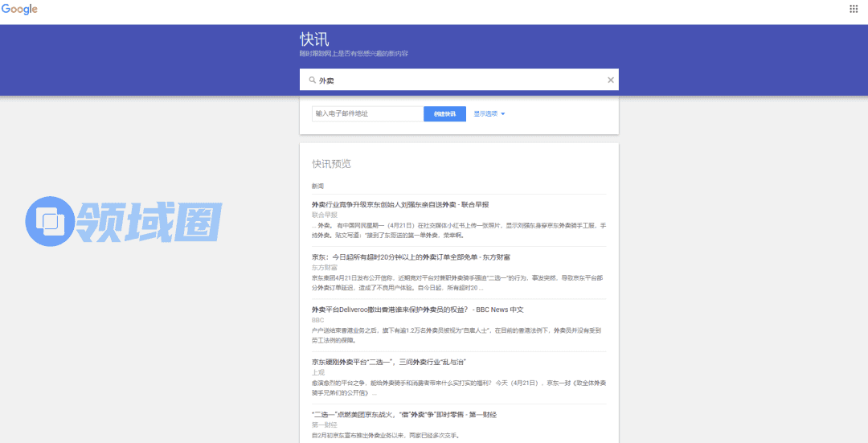Viewport: 868px width, 443px height.
Task: Click the 快讯预览 section heading
Action: [x=331, y=164]
